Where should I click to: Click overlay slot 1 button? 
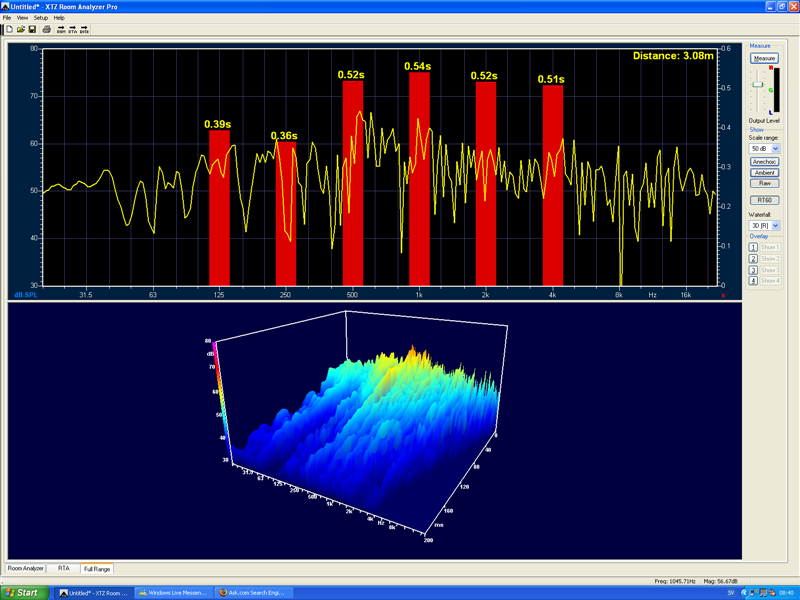(753, 247)
